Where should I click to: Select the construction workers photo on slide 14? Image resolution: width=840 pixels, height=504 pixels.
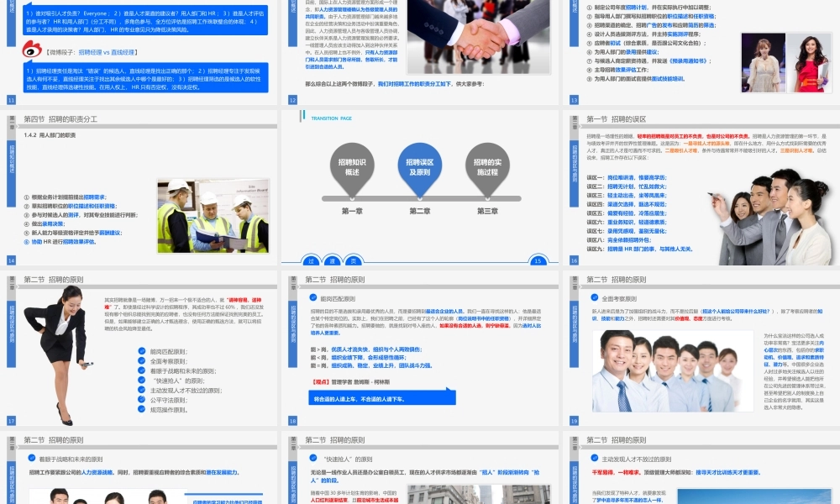(213, 216)
